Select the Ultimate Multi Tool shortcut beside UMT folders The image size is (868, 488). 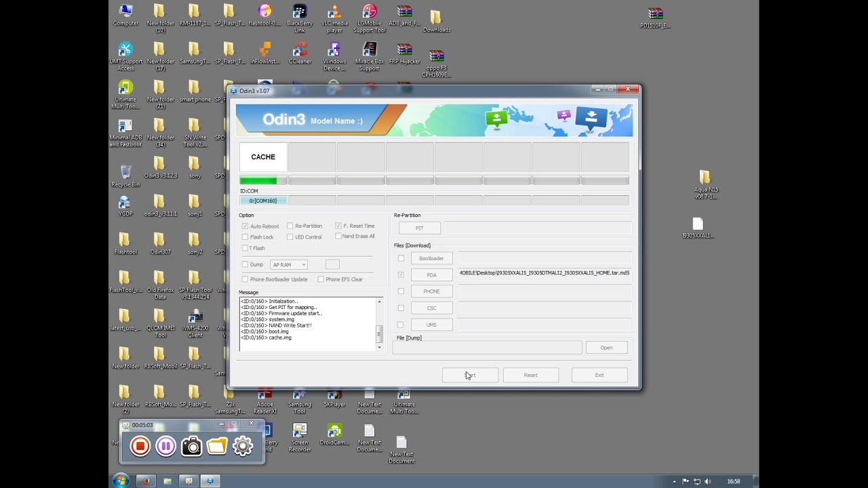click(125, 96)
